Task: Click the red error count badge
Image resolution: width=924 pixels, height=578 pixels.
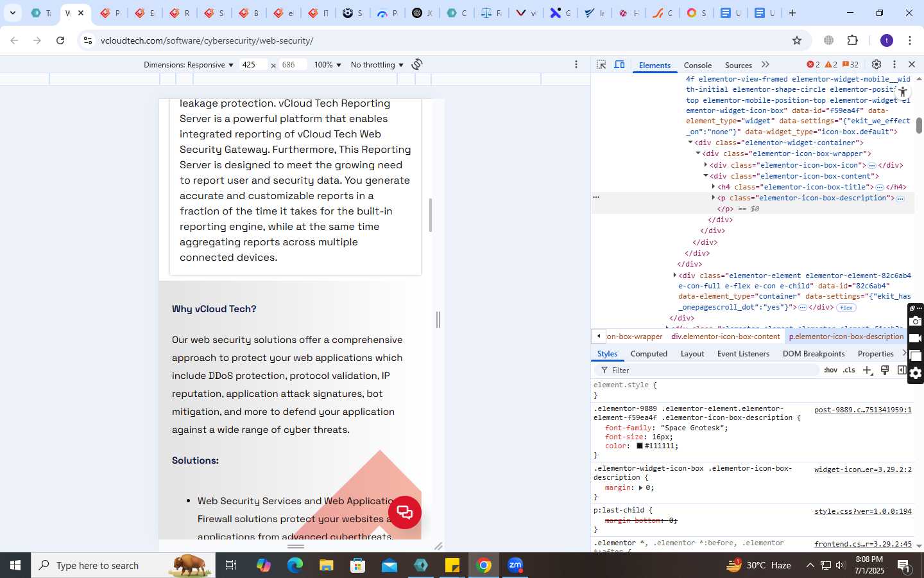Action: 813,64
